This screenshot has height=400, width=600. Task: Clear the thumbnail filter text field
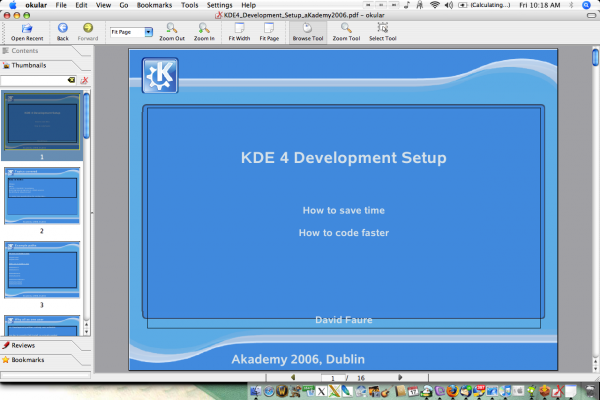pos(72,80)
